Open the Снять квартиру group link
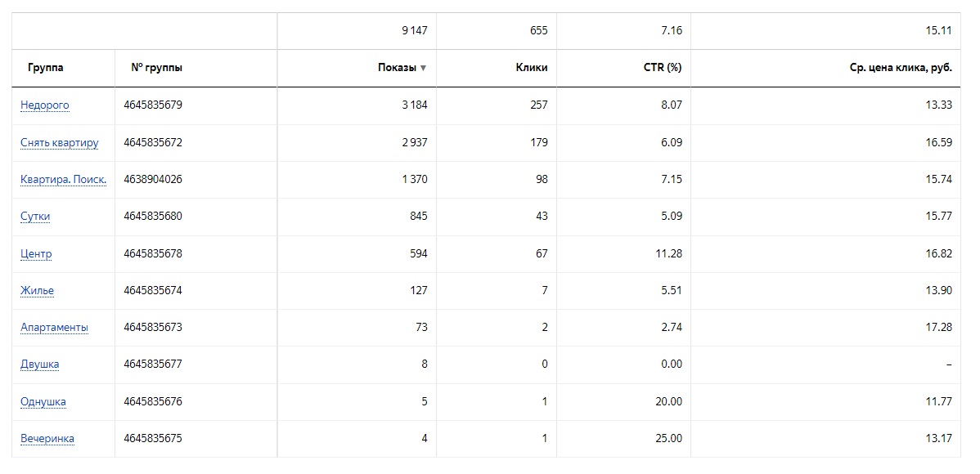This screenshot has width=980, height=474. pos(60,142)
